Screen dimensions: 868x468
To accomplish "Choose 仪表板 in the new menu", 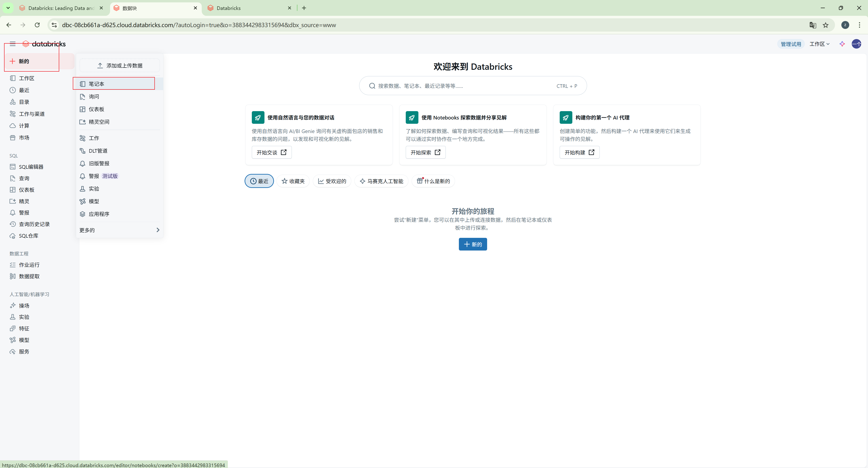I will click(x=120, y=109).
